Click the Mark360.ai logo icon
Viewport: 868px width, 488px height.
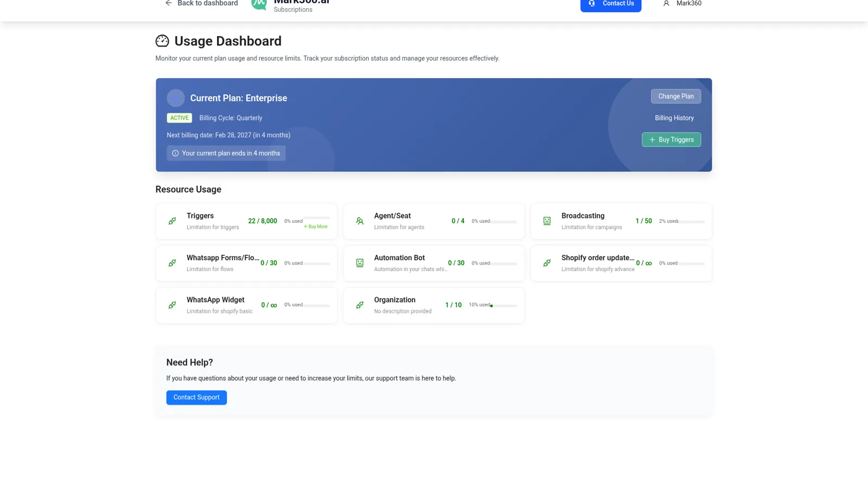click(259, 4)
